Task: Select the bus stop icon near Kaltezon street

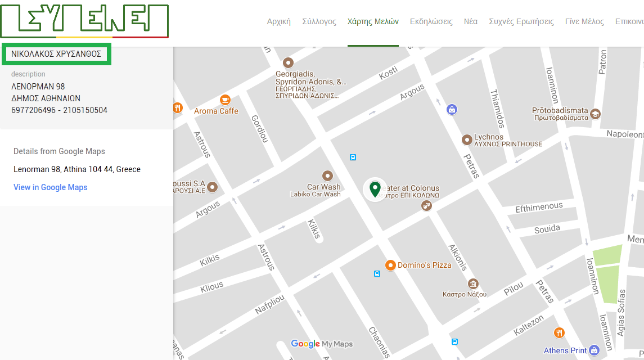Action: (x=454, y=342)
